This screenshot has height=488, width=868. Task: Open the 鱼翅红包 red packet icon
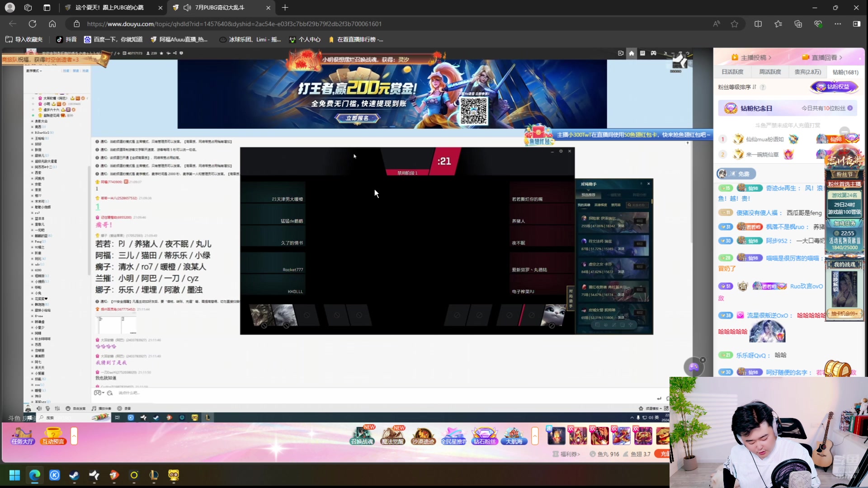(539, 136)
